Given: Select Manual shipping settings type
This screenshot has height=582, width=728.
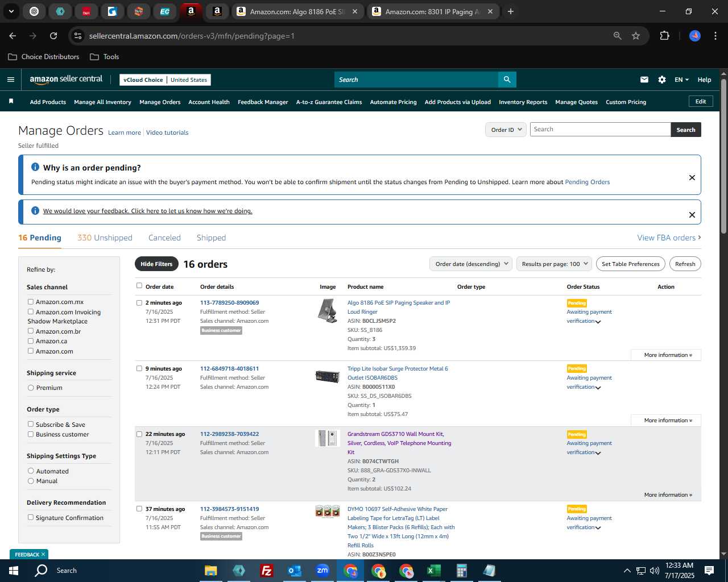Looking at the screenshot, I should [x=31, y=481].
